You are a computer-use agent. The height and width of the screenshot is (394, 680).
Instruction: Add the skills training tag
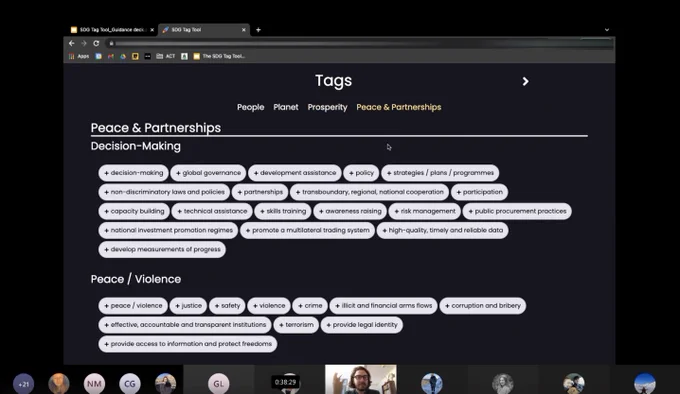pyautogui.click(x=283, y=211)
